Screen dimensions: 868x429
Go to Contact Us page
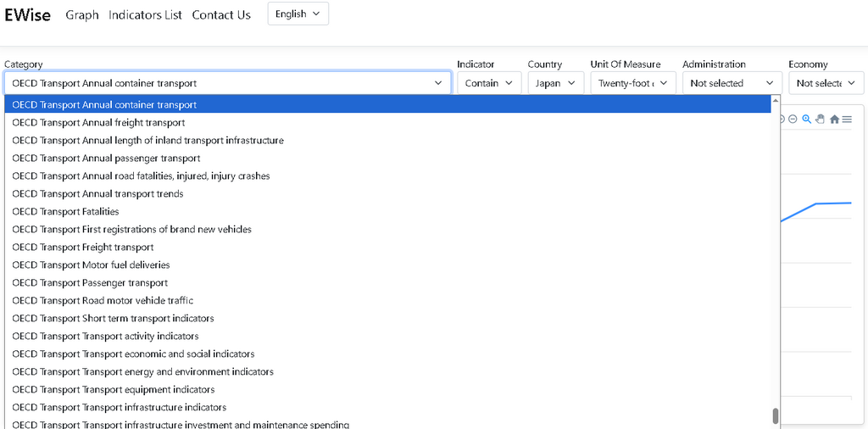pos(221,15)
